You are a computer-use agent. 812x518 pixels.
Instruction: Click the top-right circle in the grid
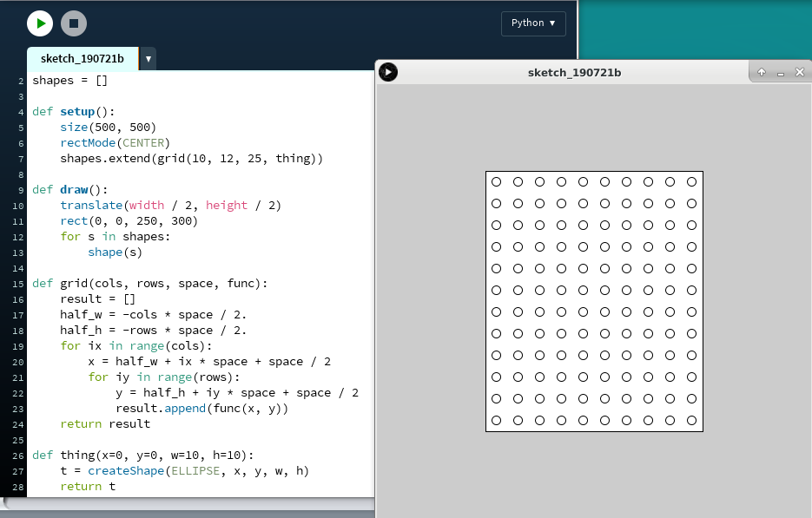click(692, 182)
